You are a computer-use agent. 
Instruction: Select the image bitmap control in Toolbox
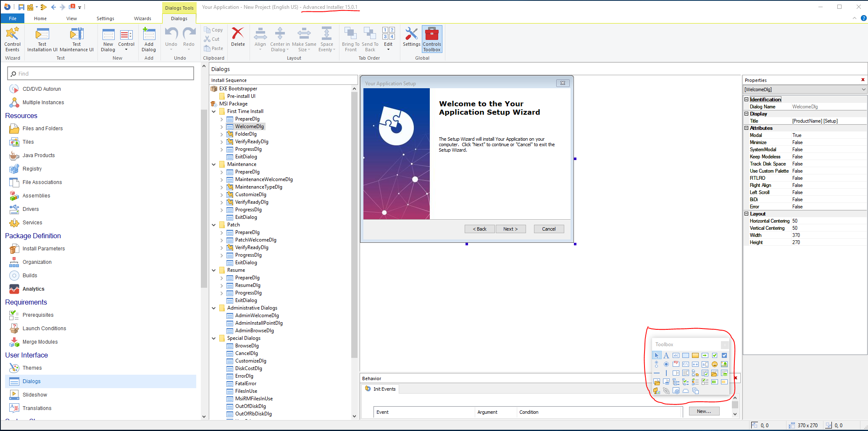pyautogui.click(x=724, y=364)
